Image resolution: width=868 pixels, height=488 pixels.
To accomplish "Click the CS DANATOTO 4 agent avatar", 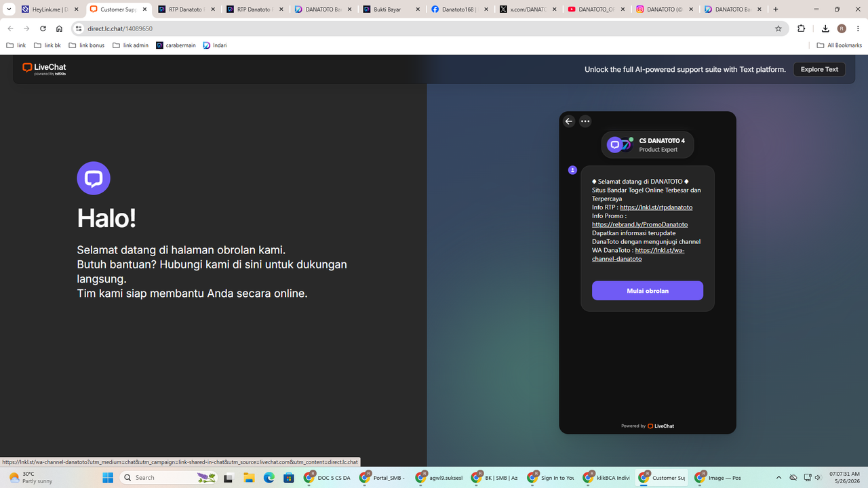I will pyautogui.click(x=620, y=144).
